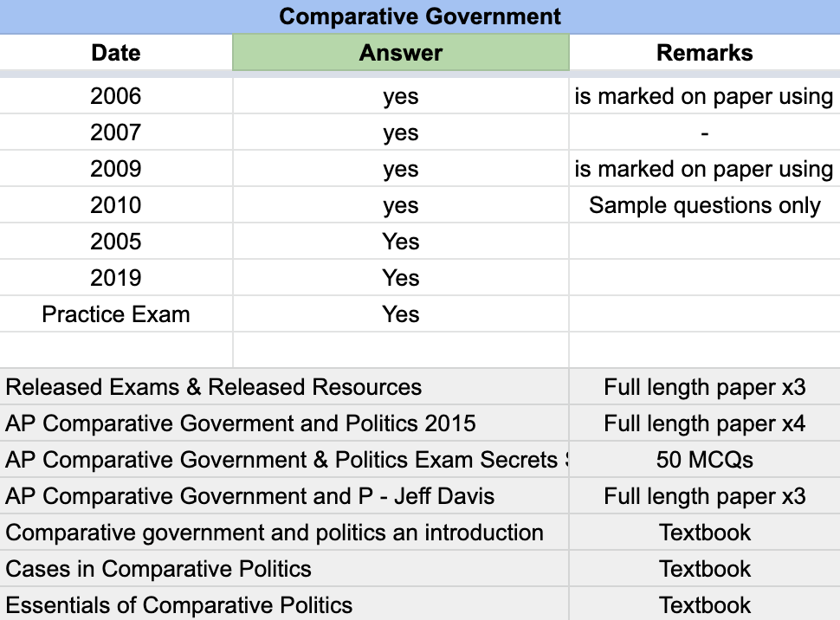Select the 2006 date cell
This screenshot has width=840, height=620.
pyautogui.click(x=116, y=96)
